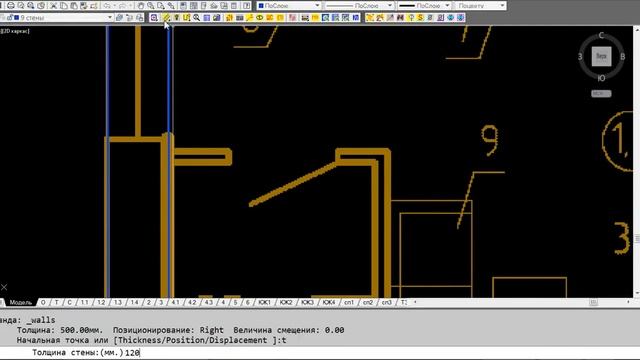Click the ViewCube west label 'З'

tap(580, 57)
